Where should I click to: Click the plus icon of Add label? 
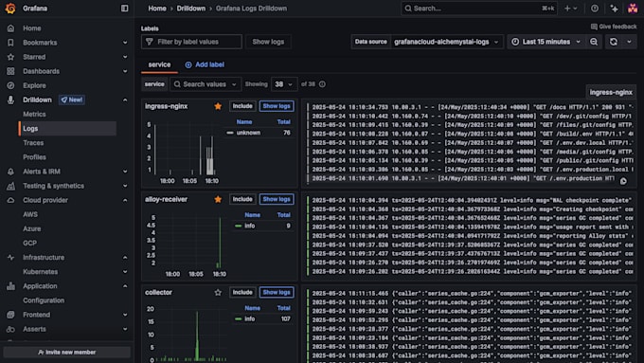(x=188, y=65)
